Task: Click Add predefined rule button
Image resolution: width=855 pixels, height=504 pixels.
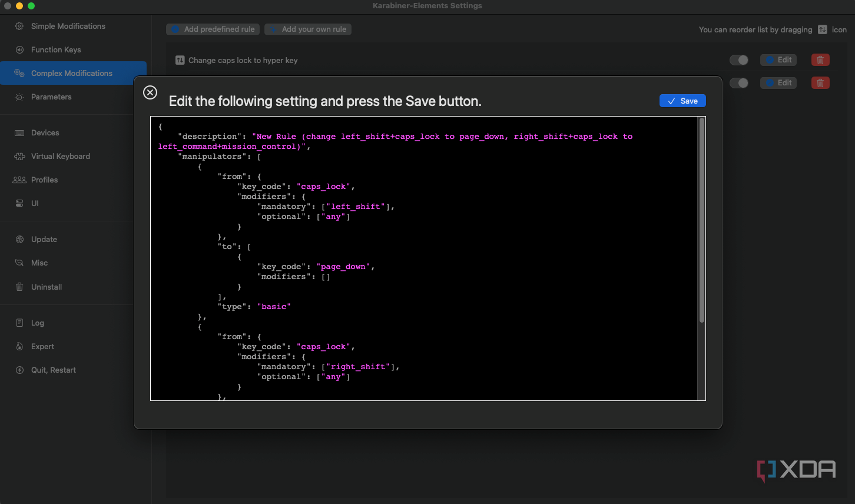Action: click(213, 29)
